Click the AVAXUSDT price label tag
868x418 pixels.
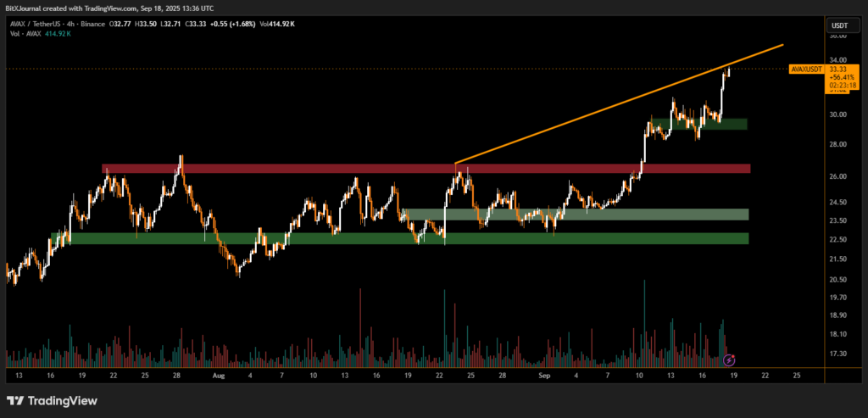804,69
